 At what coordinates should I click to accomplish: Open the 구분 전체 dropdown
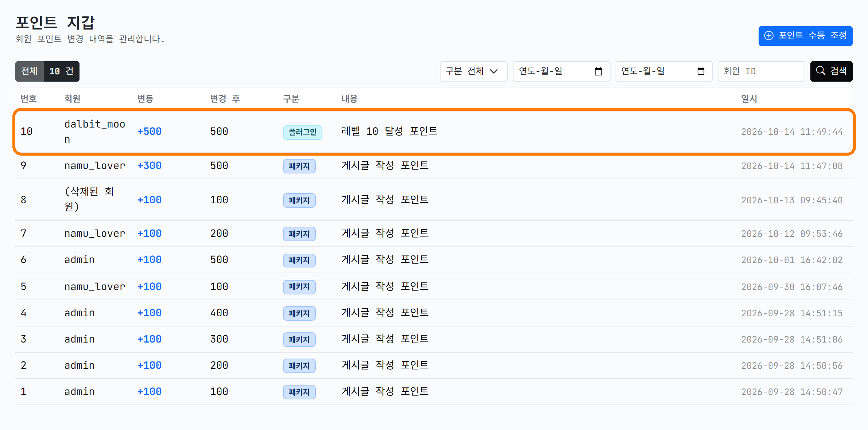click(473, 71)
